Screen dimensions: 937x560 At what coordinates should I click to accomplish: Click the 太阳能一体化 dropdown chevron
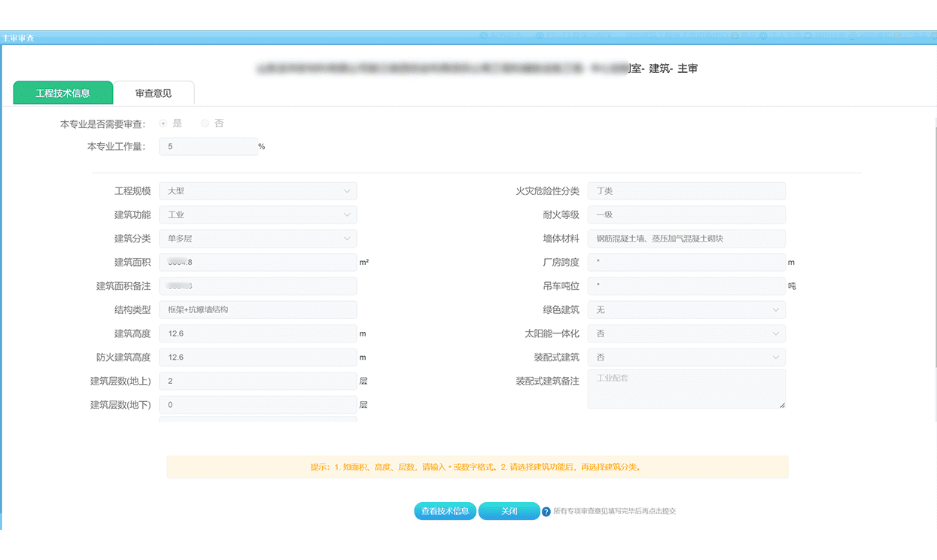click(776, 333)
